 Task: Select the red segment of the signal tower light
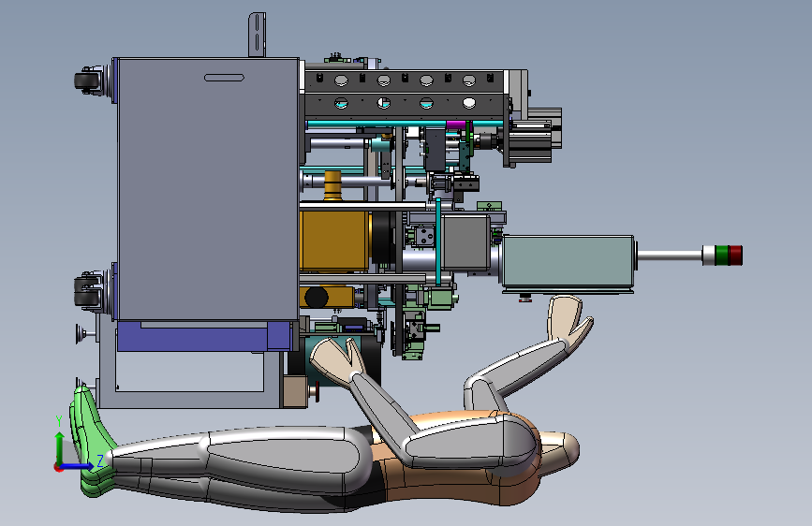[735, 256]
